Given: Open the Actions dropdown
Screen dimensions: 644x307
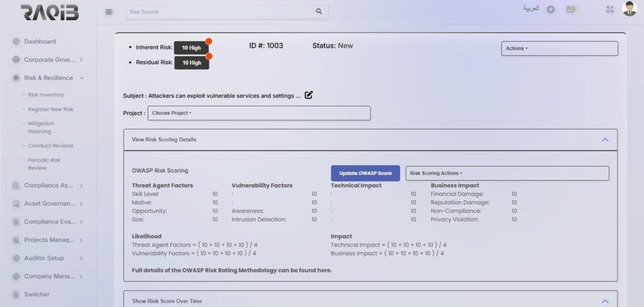Looking at the screenshot, I should click(x=559, y=48).
